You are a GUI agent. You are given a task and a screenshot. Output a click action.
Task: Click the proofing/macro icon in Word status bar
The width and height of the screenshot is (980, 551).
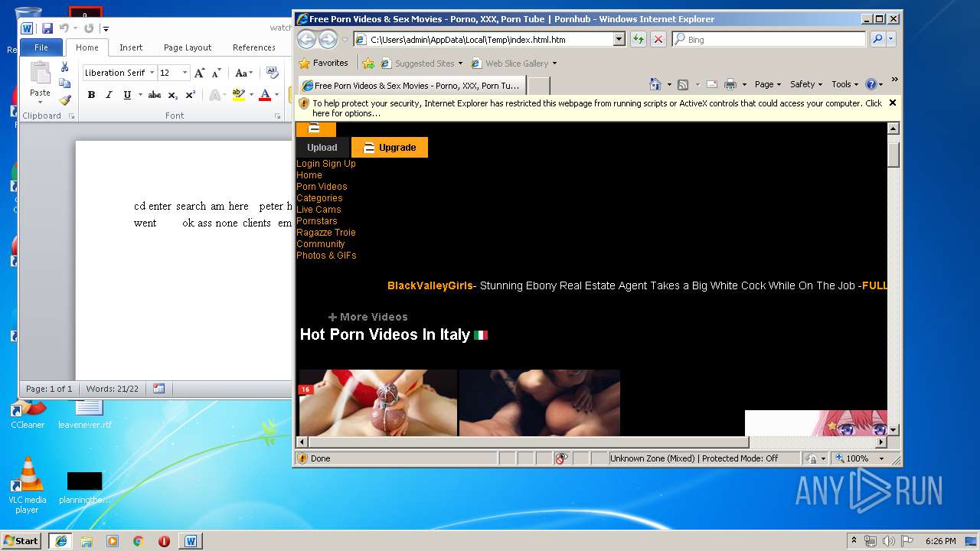(x=158, y=389)
